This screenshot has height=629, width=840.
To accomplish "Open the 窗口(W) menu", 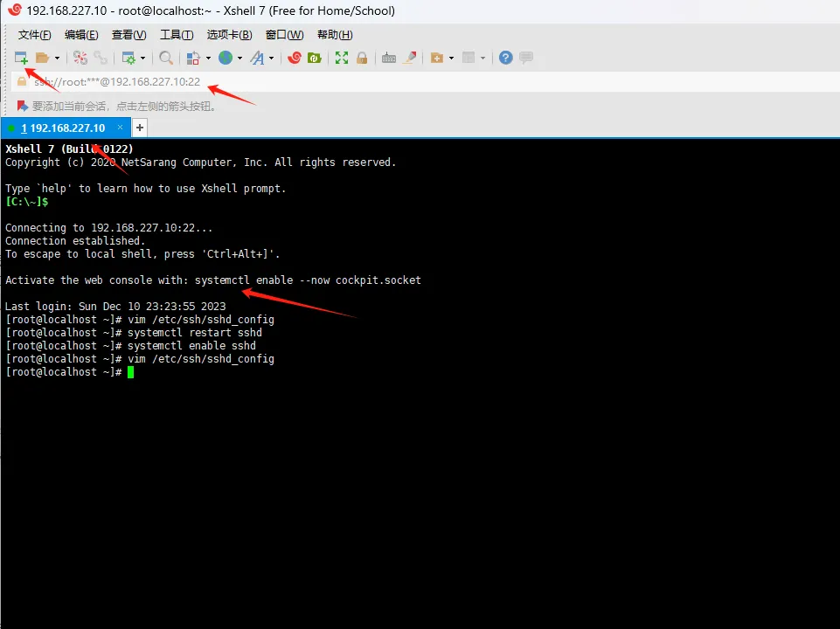I will (284, 35).
